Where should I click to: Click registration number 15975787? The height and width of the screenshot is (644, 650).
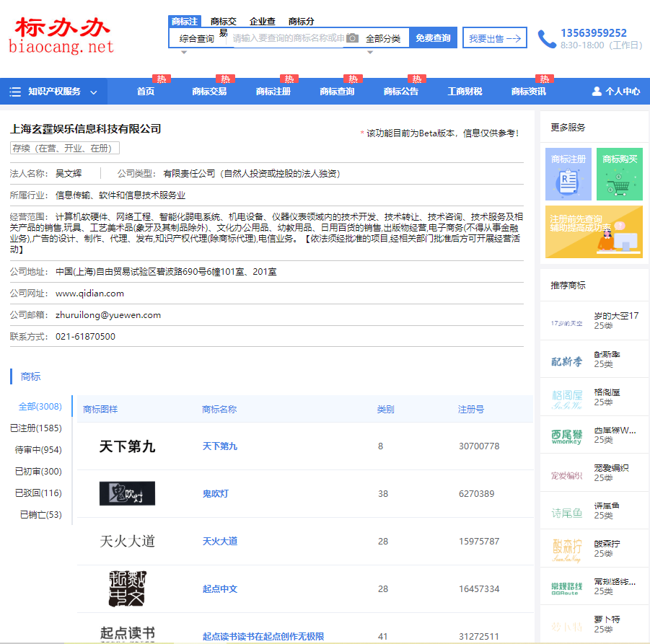pos(479,541)
